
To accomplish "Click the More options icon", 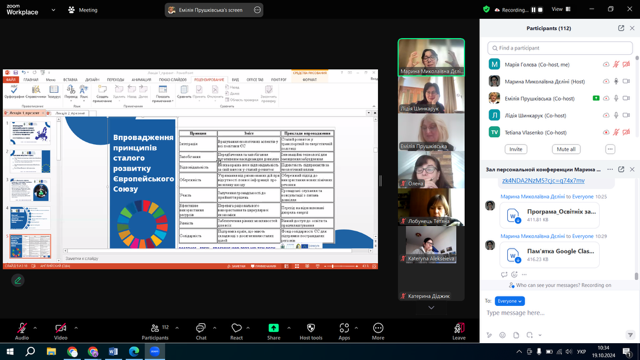I will 378,328.
